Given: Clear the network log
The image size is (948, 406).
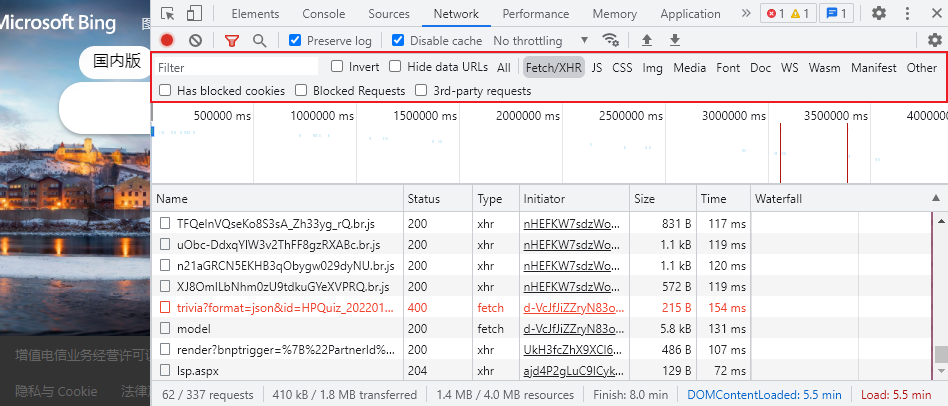Looking at the screenshot, I should click(x=196, y=40).
